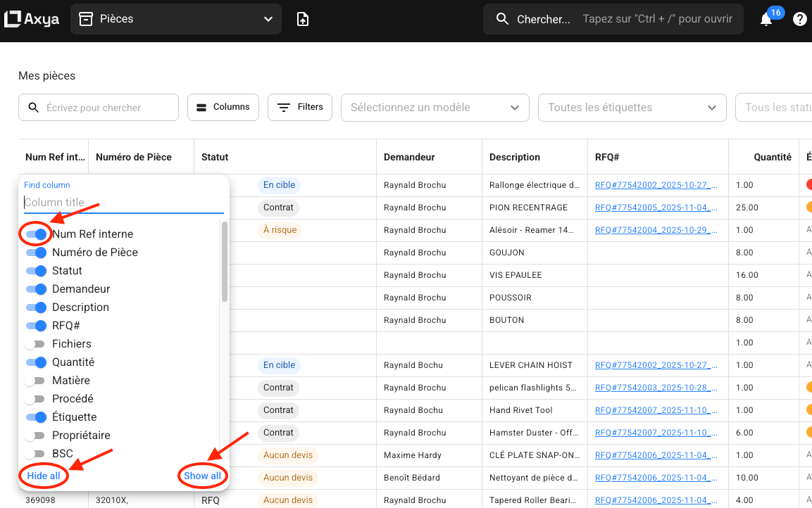The width and height of the screenshot is (812, 508).
Task: Click the Hide all button
Action: click(44, 476)
